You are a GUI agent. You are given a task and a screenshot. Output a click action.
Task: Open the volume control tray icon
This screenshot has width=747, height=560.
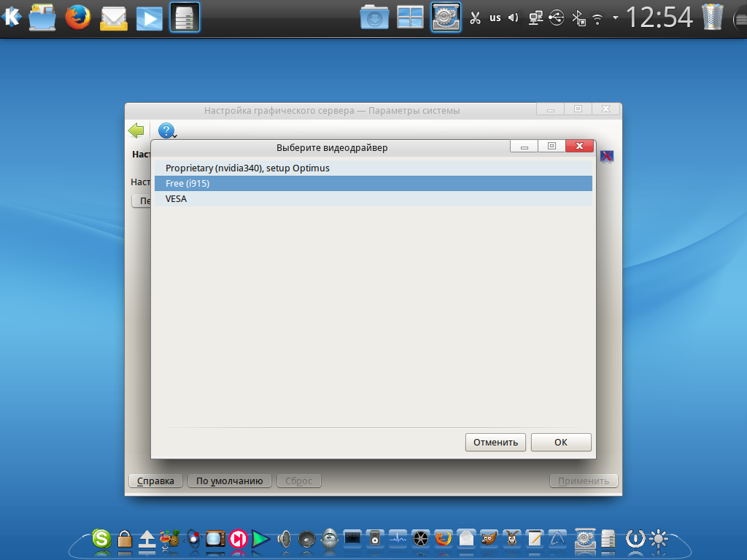[514, 18]
